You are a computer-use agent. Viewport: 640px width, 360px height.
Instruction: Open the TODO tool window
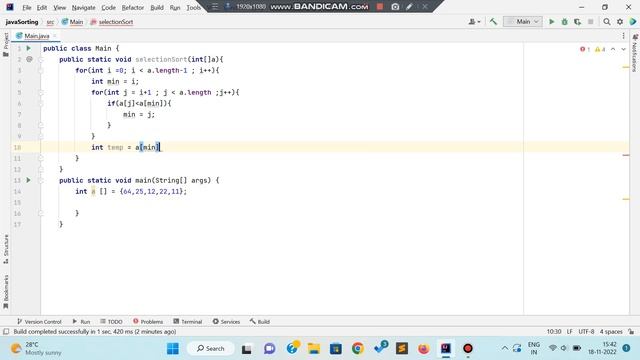tap(111, 322)
